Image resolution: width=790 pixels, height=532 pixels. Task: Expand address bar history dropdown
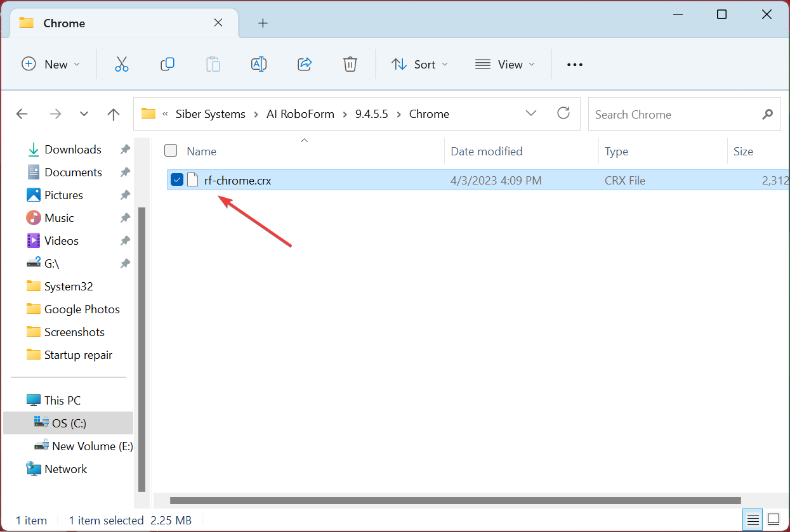[531, 114]
